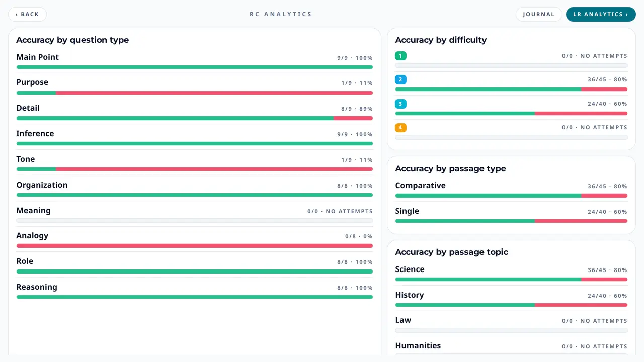This screenshot has height=362, width=644.
Task: Click the Accuracy by difficulty heading
Action: (x=441, y=40)
